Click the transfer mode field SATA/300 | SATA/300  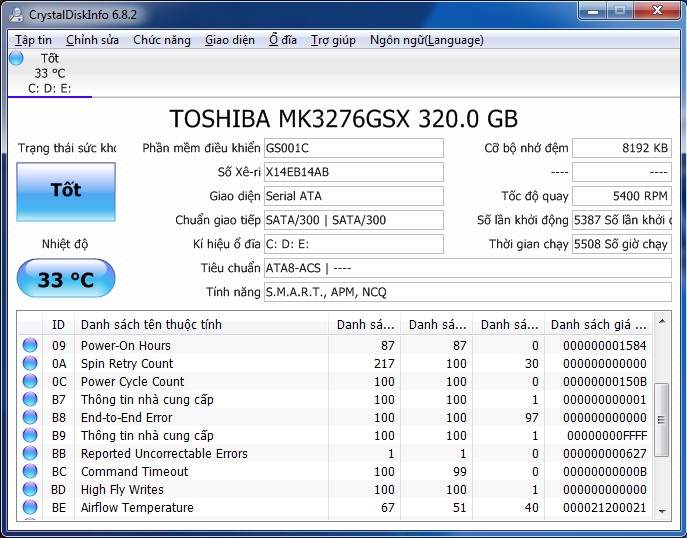click(x=354, y=220)
